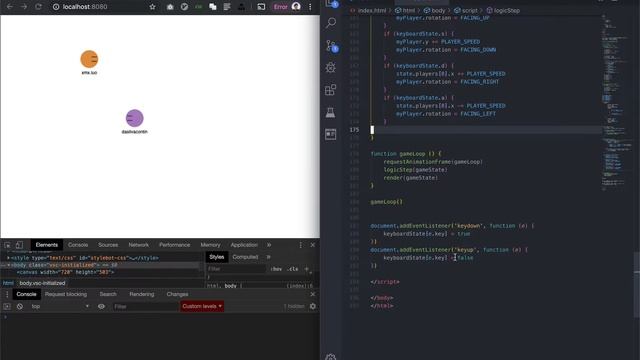Open the Chrome profile avatar
The height and width of the screenshot is (360, 640).
coord(296,7)
